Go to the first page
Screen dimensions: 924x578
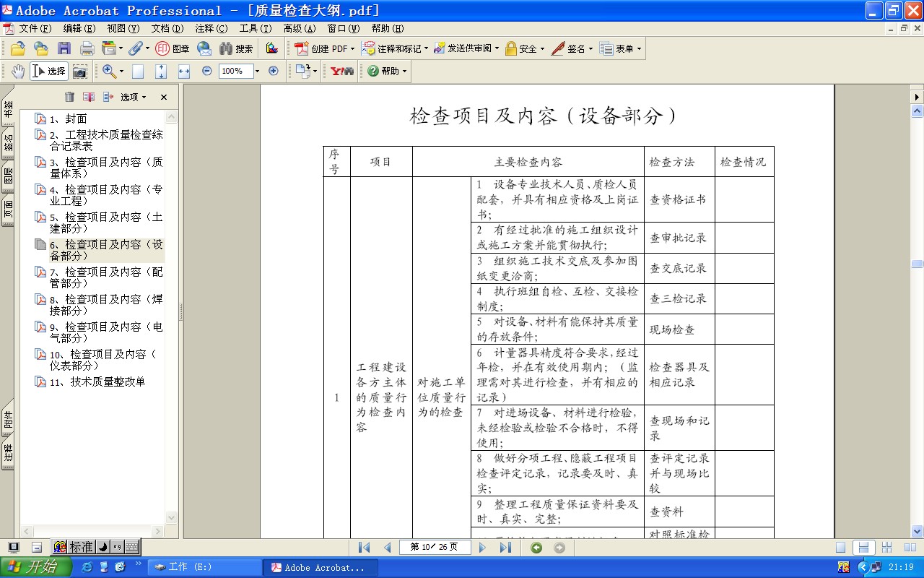point(364,548)
